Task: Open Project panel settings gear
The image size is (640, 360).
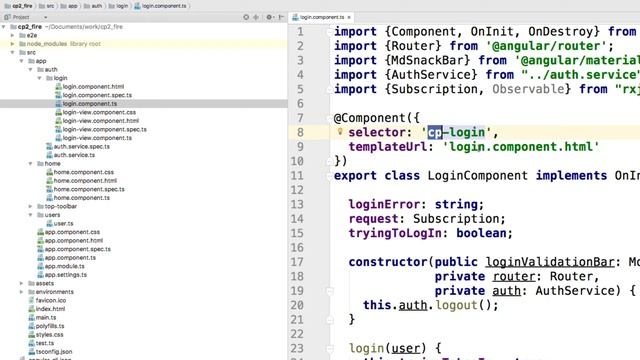Action: click(269, 17)
